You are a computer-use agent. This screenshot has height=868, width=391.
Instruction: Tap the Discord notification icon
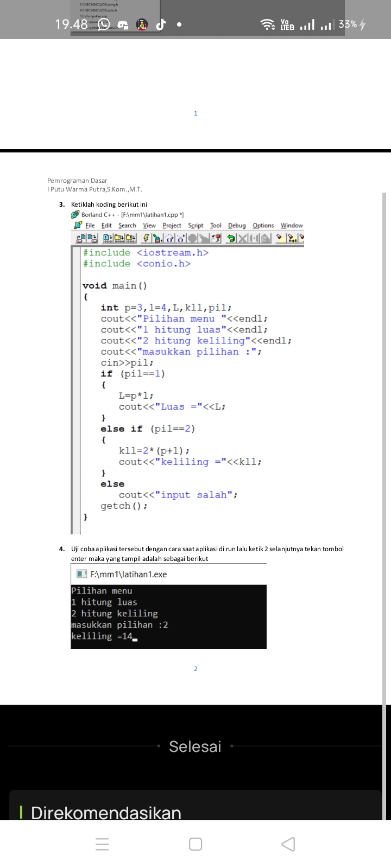point(123,25)
